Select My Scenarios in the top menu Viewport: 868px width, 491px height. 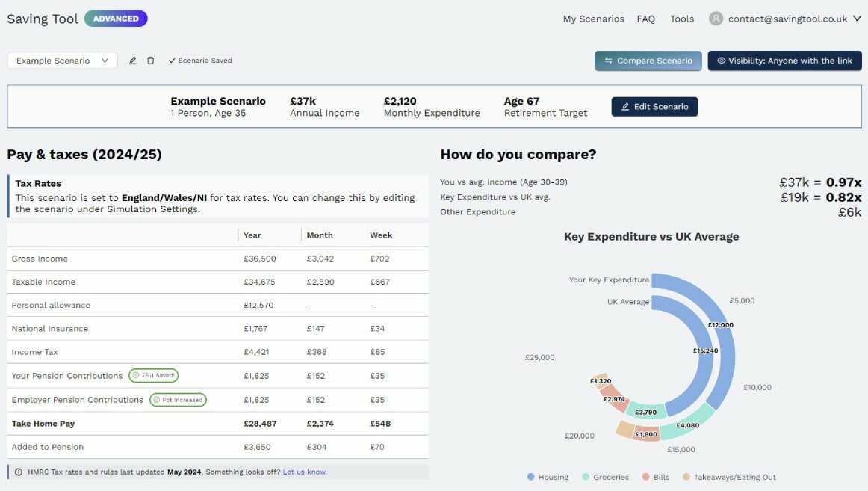pyautogui.click(x=593, y=18)
